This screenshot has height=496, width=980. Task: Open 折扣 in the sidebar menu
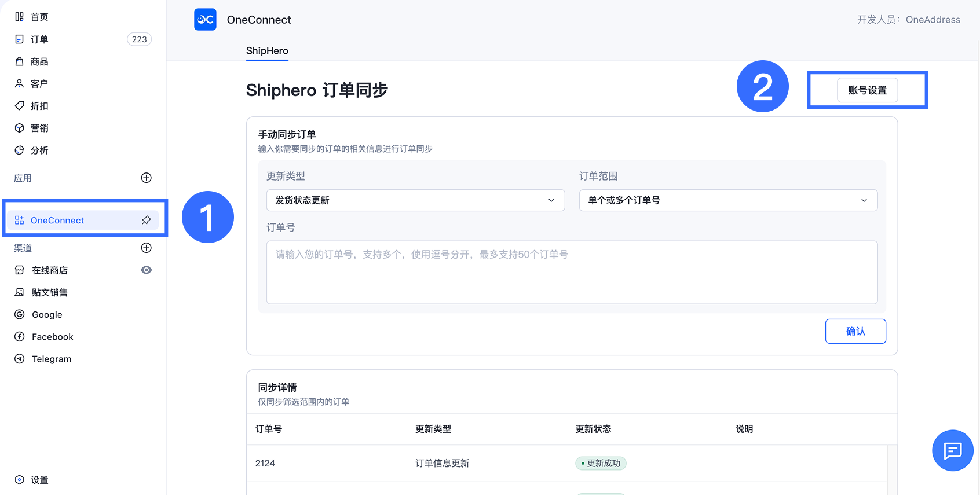pyautogui.click(x=39, y=105)
